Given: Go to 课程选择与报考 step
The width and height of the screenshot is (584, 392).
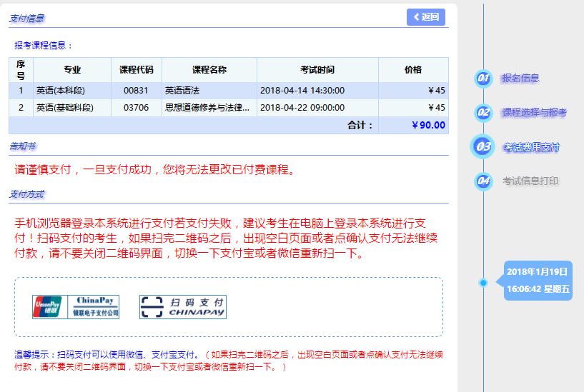Looking at the screenshot, I should point(534,112).
